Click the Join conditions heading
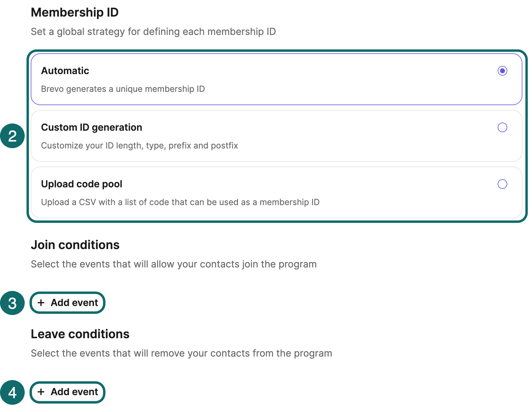Viewport: 532px width, 412px height. (75, 245)
